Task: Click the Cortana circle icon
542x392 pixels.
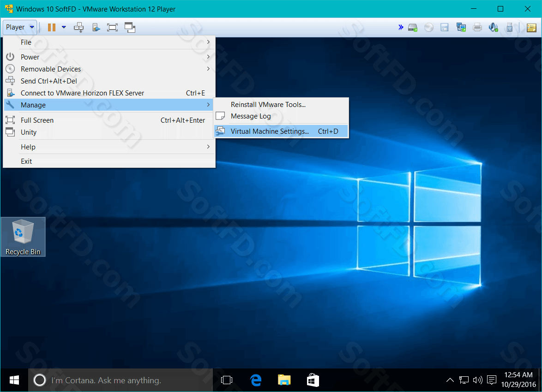Action: point(39,380)
